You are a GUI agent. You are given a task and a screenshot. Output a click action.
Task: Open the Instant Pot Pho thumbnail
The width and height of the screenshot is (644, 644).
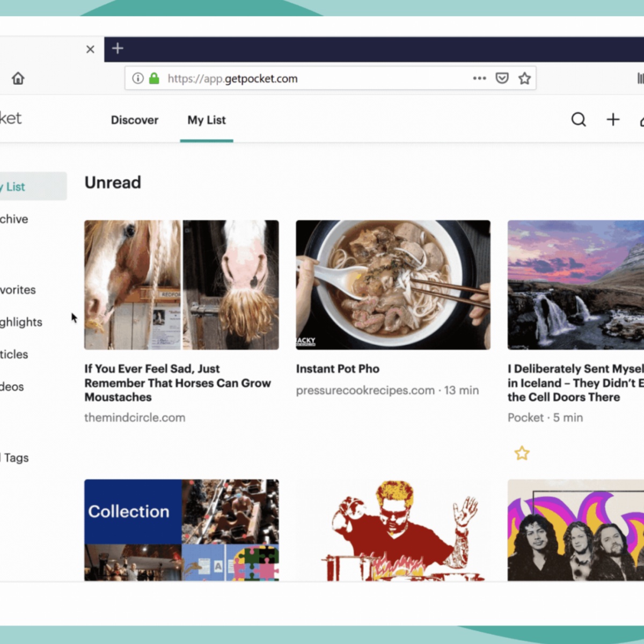(393, 285)
